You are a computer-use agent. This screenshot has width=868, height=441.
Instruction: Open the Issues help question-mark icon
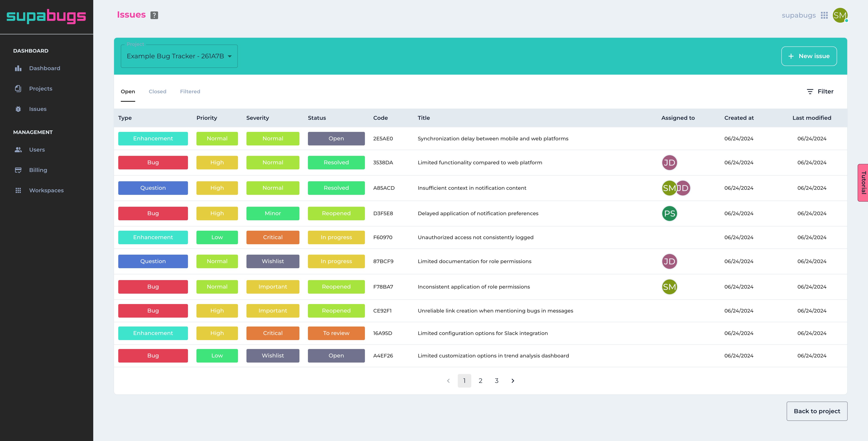[154, 15]
